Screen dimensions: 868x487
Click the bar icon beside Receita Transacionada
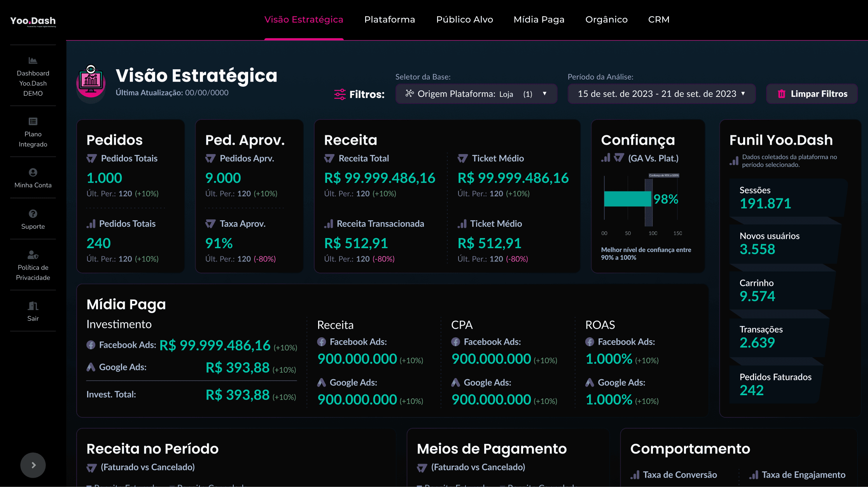(x=329, y=224)
